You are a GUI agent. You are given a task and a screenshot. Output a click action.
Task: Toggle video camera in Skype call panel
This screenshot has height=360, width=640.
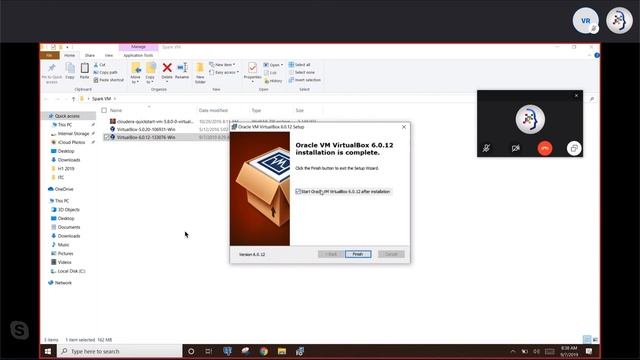(x=516, y=148)
